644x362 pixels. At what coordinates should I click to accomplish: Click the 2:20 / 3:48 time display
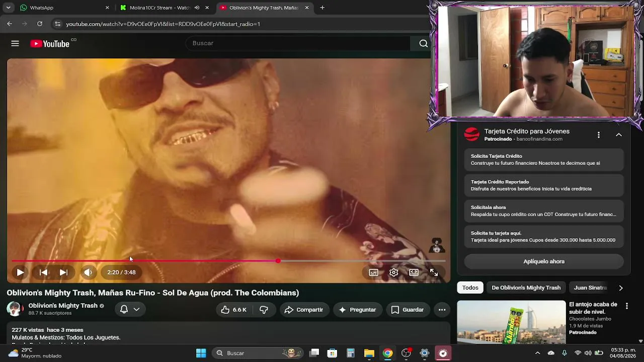click(121, 273)
